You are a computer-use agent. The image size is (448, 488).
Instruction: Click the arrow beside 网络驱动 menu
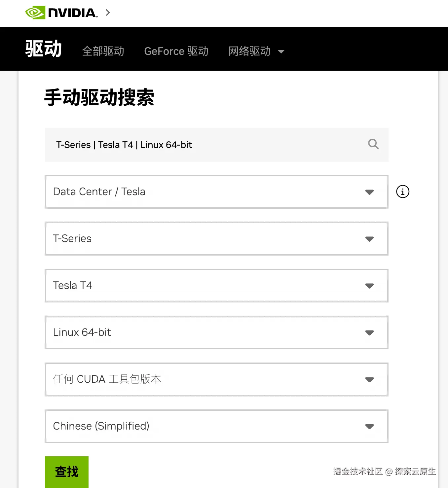tap(281, 52)
